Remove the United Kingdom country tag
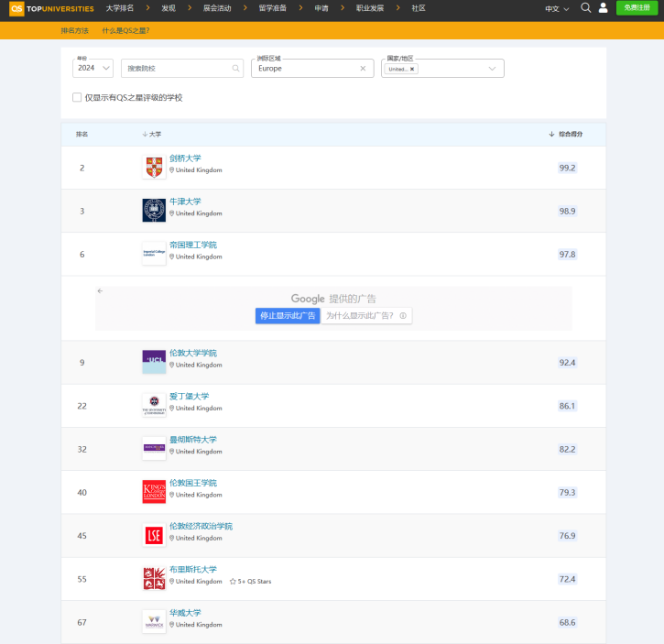 (x=412, y=69)
